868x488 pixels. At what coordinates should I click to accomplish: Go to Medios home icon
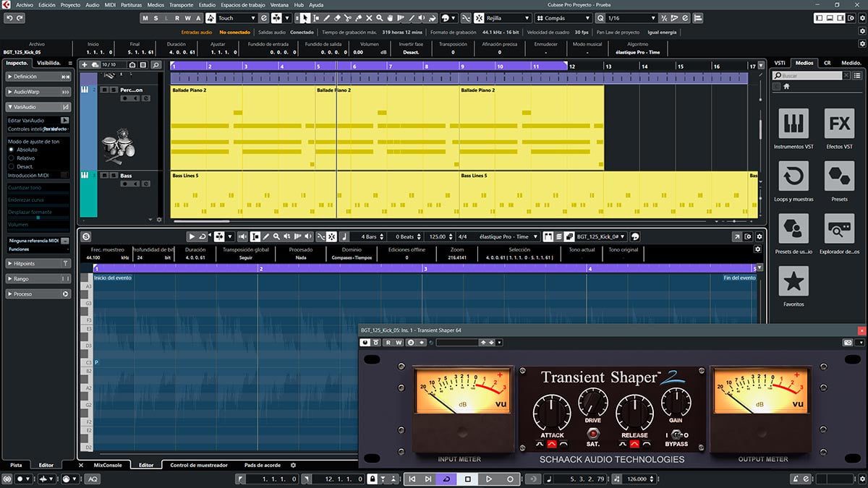point(786,87)
